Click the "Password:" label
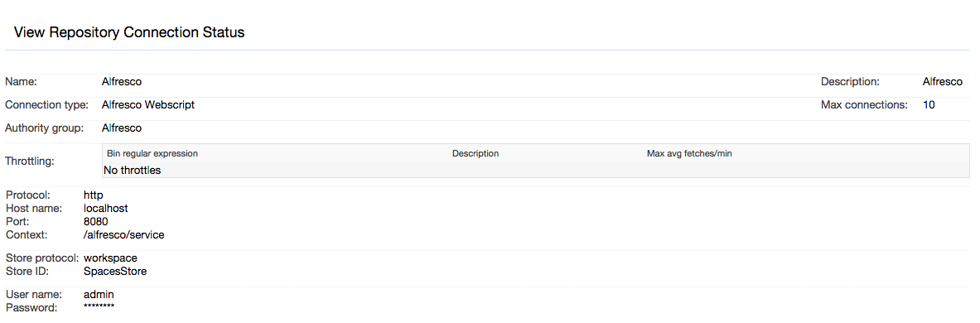This screenshot has width=980, height=323. [x=31, y=307]
